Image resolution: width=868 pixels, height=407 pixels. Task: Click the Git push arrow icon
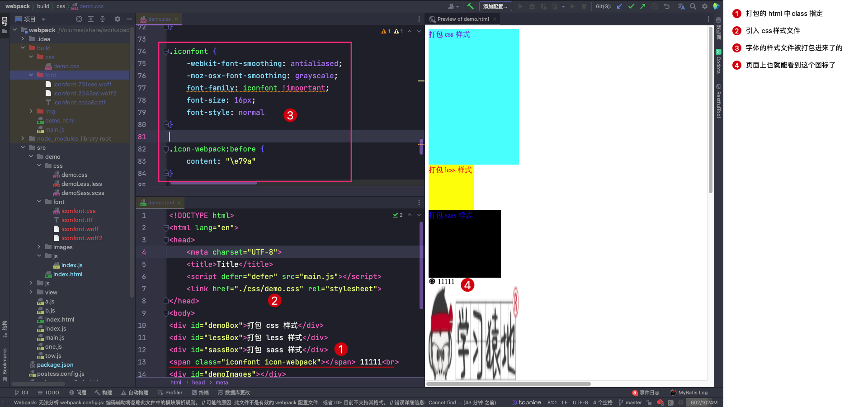pyautogui.click(x=642, y=6)
